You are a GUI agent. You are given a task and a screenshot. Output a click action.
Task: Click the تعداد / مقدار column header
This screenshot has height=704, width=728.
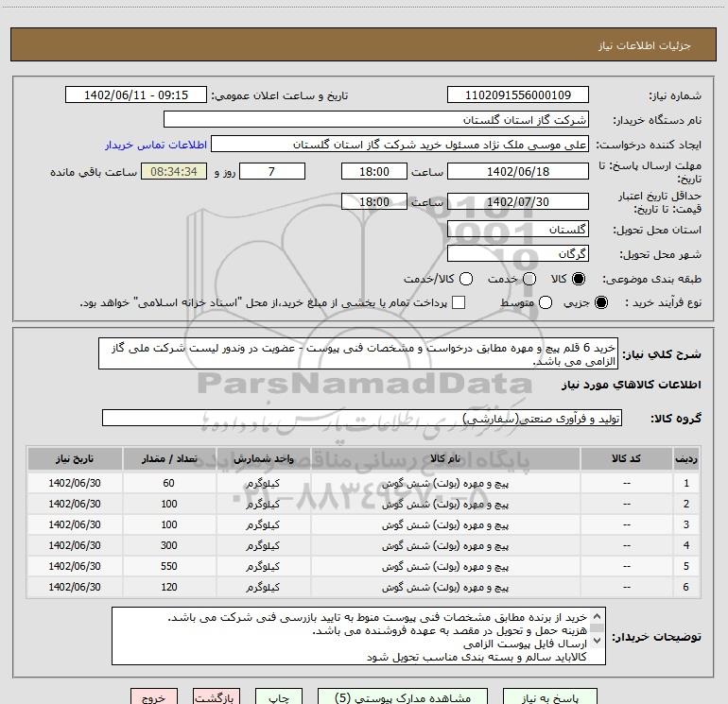(x=169, y=458)
